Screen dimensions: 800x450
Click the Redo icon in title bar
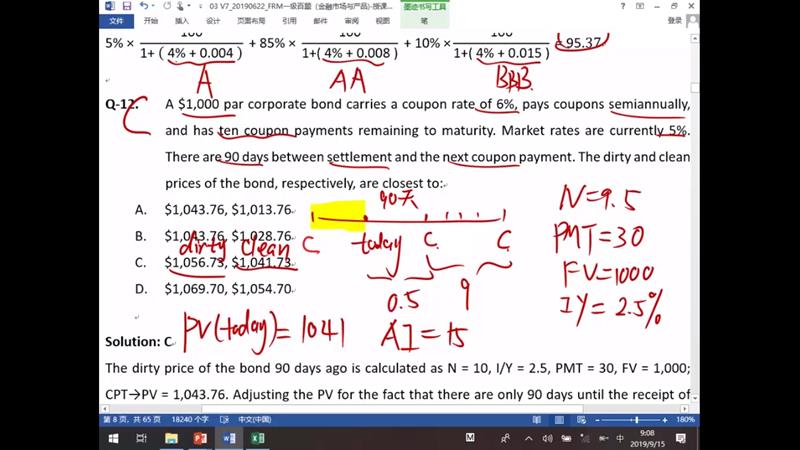pos(167,6)
